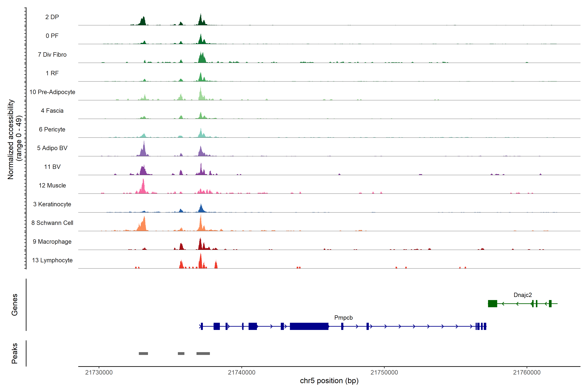The height and width of the screenshot is (392, 588).
Task: Click the Genes panel label
Action: click(x=15, y=304)
